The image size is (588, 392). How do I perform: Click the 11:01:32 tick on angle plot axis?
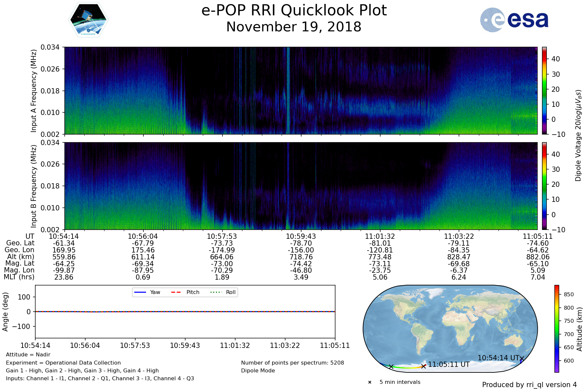coord(235,346)
